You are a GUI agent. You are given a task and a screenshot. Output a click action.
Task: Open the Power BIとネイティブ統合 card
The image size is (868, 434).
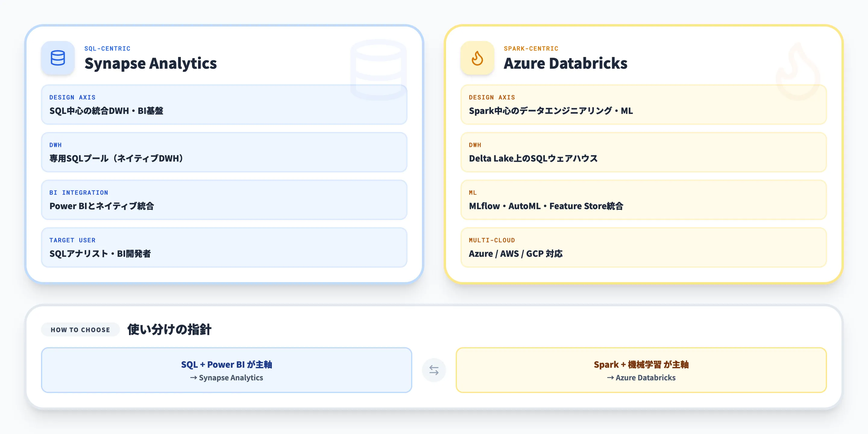click(224, 200)
